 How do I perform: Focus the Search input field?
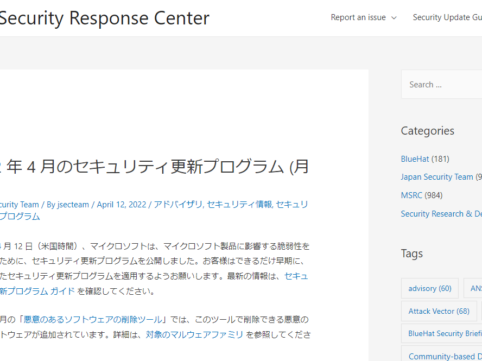[x=442, y=84]
